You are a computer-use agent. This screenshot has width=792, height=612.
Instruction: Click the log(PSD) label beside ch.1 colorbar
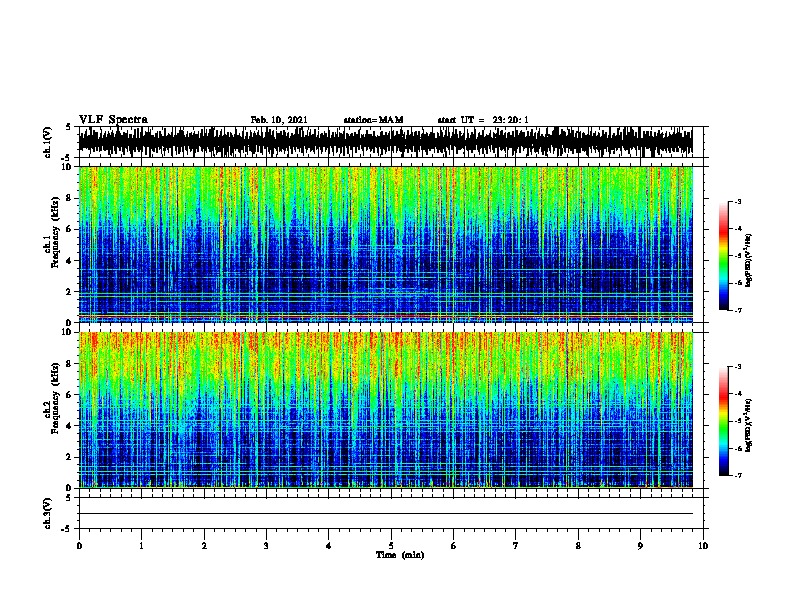pyautogui.click(x=749, y=260)
